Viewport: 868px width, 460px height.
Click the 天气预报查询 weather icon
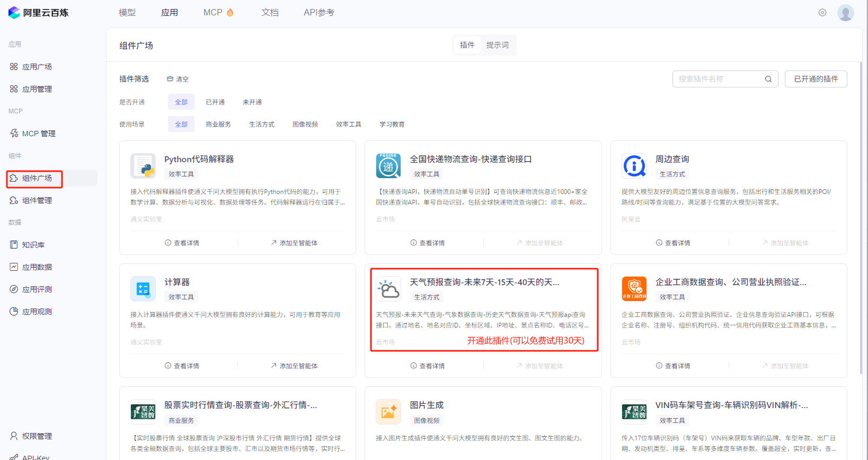pyautogui.click(x=388, y=289)
